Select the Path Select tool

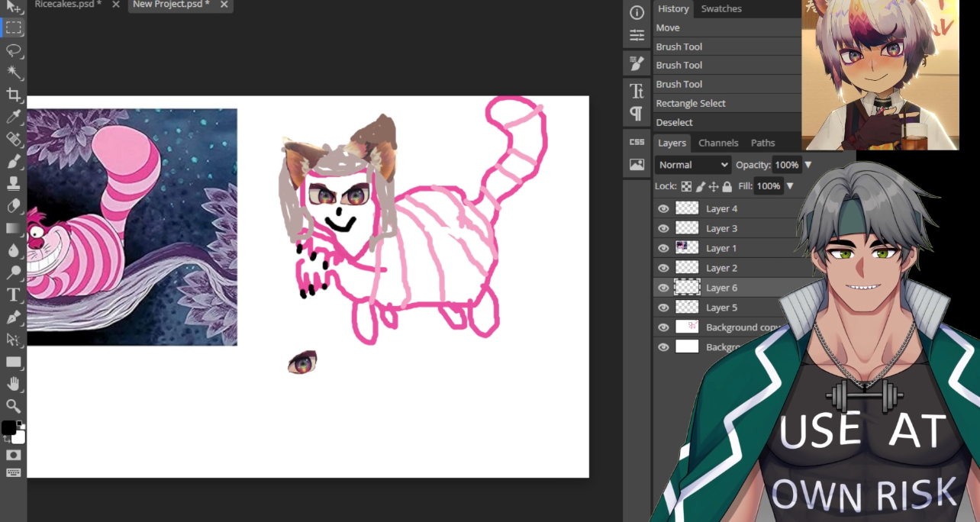(13, 339)
